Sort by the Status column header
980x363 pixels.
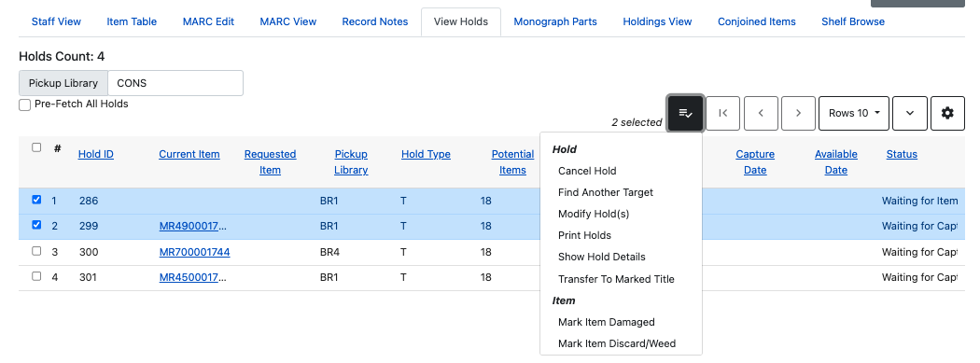point(902,154)
